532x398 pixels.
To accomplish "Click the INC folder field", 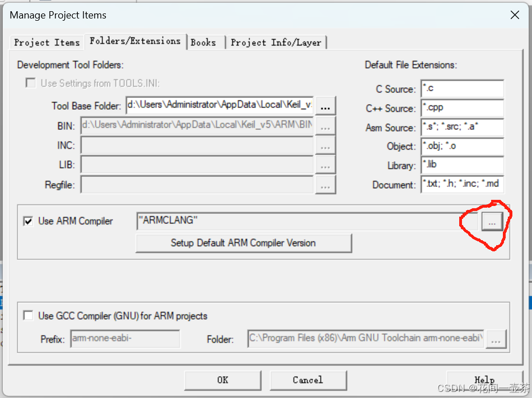I will tap(197, 146).
